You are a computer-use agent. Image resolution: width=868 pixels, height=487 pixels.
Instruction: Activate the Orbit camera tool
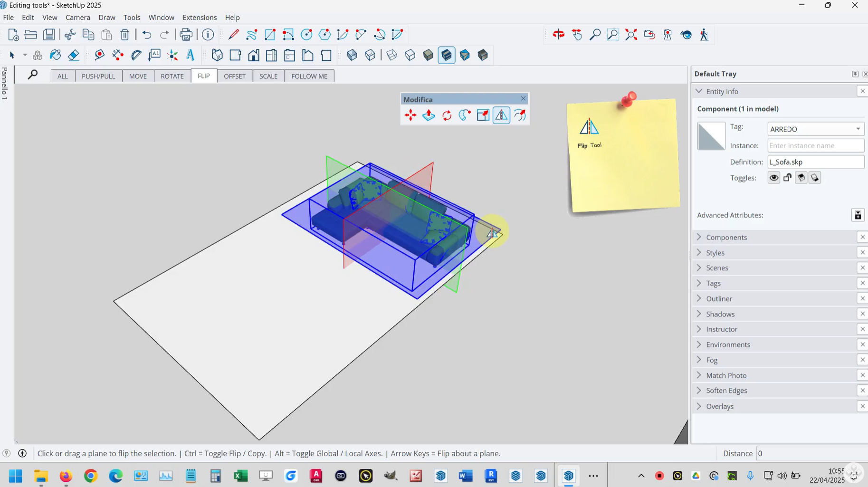pyautogui.click(x=558, y=35)
